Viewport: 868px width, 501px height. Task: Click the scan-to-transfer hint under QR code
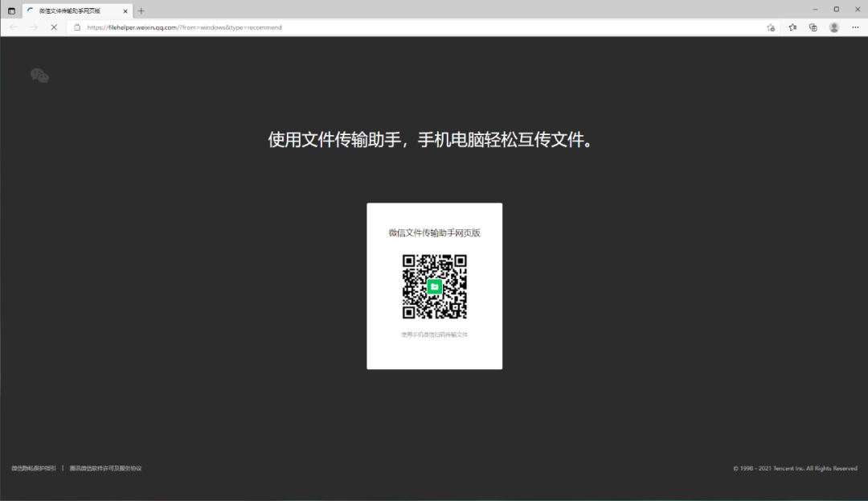(435, 335)
